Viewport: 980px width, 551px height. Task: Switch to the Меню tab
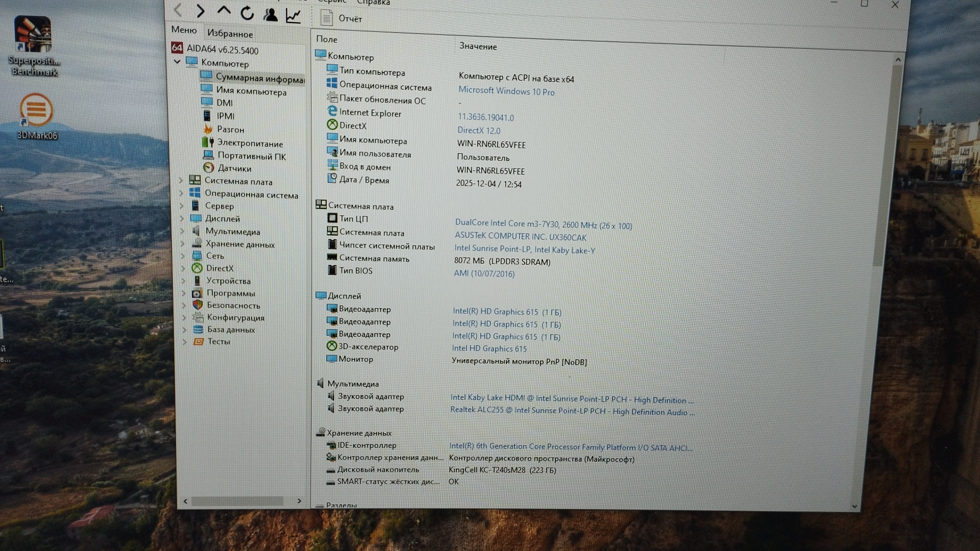coord(184,30)
